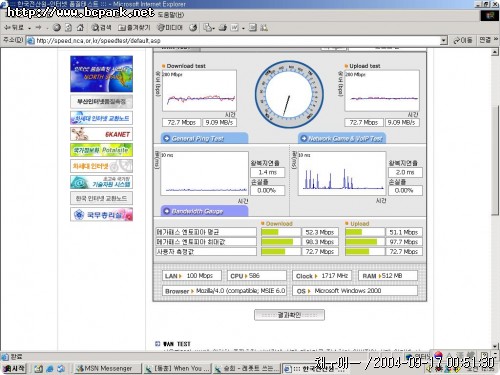Viewport: 500px width, 375px height.
Task: Select the General Ping Test tab
Action: (204, 138)
